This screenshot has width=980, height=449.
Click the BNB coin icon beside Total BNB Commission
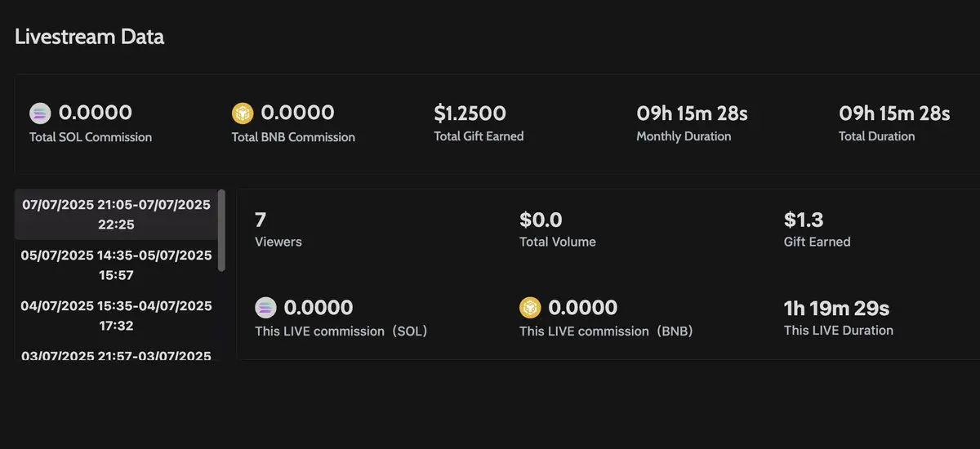tap(243, 113)
